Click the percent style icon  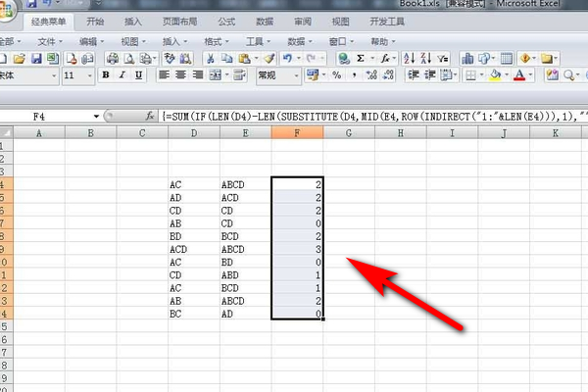(337, 75)
